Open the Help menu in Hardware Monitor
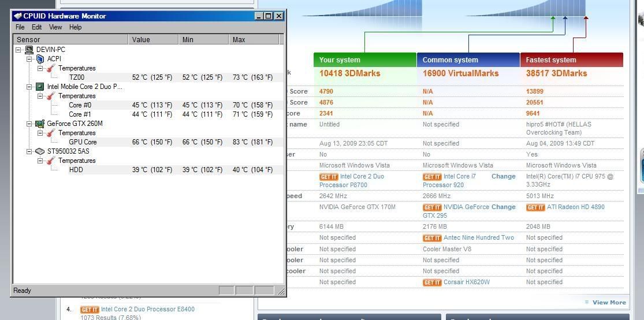Screen dimensions: 644x320 tap(75, 27)
